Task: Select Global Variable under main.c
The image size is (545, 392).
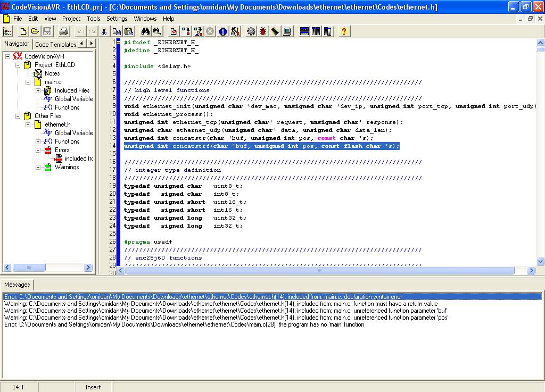Action: point(73,99)
